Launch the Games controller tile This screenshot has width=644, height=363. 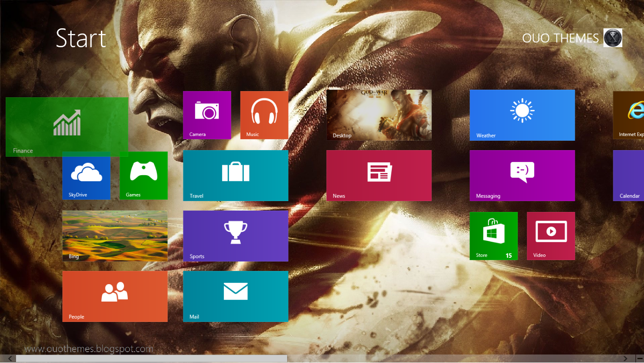tap(143, 176)
